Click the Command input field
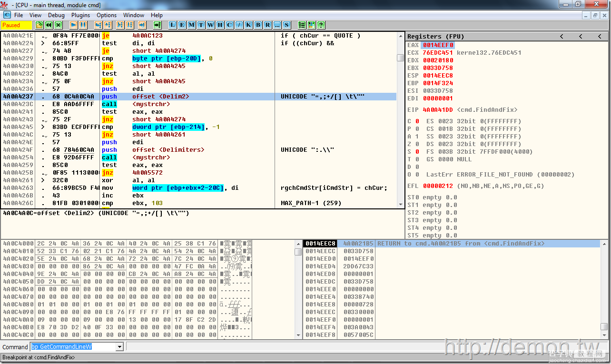The image size is (611, 364). point(73,347)
